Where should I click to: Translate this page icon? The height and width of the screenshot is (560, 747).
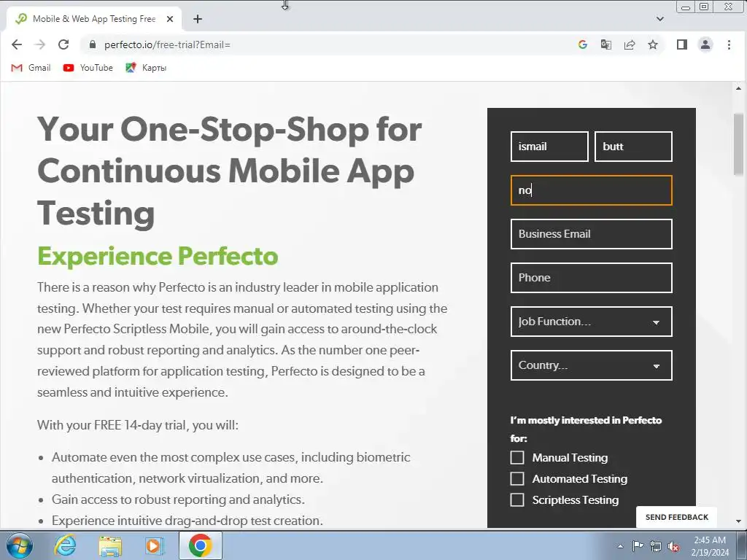coord(605,44)
